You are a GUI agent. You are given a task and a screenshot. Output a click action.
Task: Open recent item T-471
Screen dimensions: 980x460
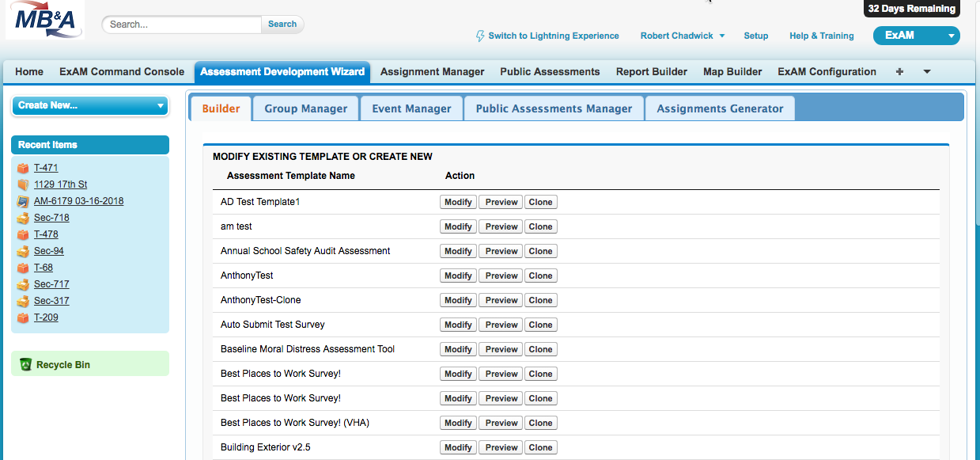[x=46, y=168]
